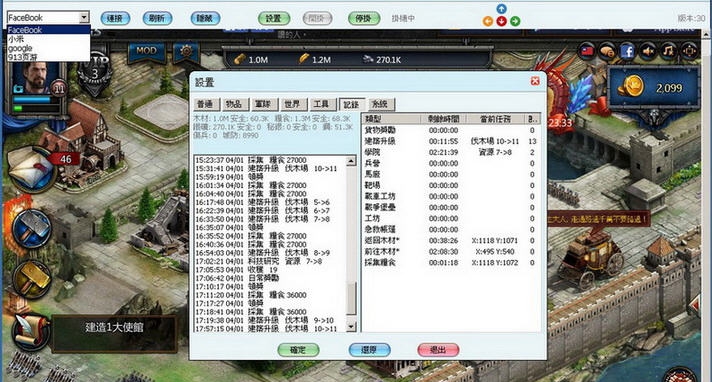The width and height of the screenshot is (712, 382).
Task: Toggle the game music note icon
Action: pos(668,51)
